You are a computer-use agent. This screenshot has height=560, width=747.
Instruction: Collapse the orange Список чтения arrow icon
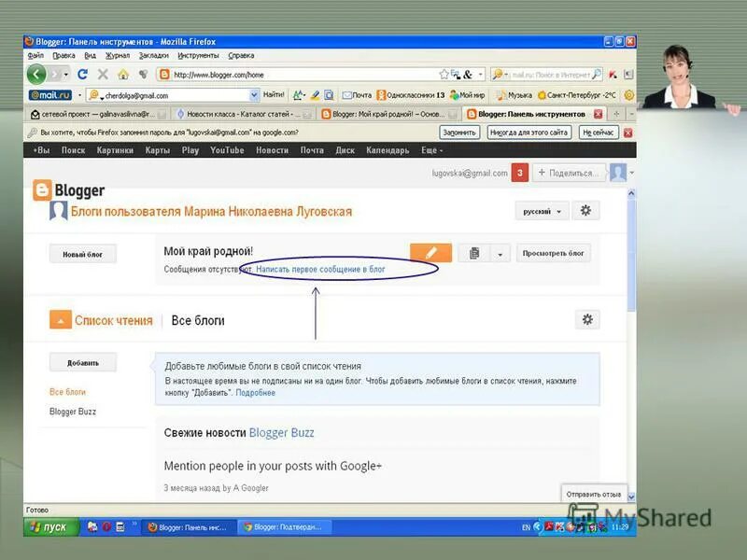coord(61,320)
